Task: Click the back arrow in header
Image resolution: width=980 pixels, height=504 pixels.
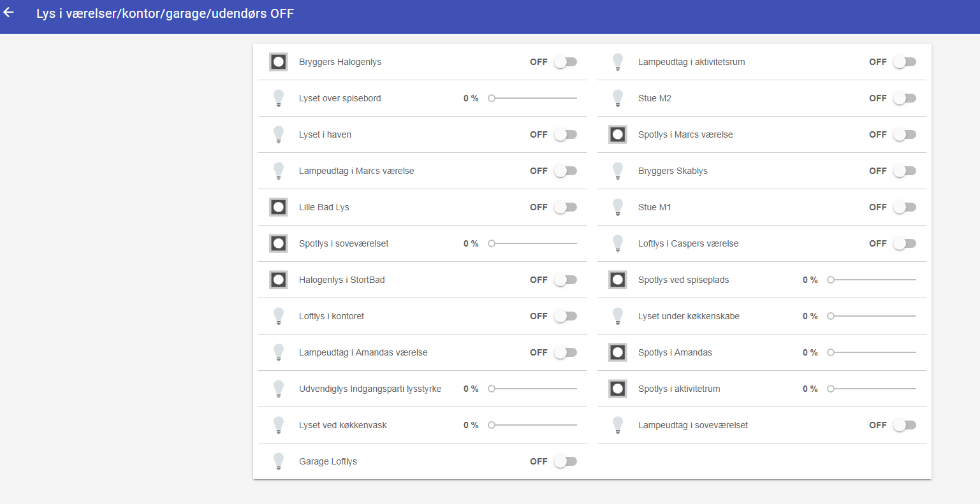Action: click(x=9, y=13)
